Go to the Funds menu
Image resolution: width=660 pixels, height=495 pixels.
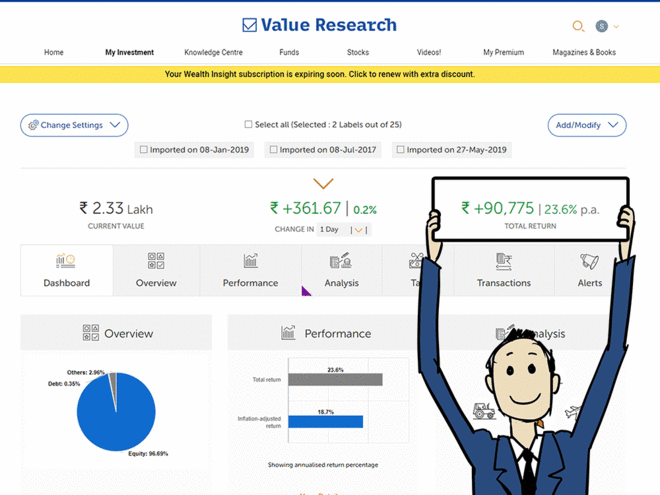coord(289,52)
